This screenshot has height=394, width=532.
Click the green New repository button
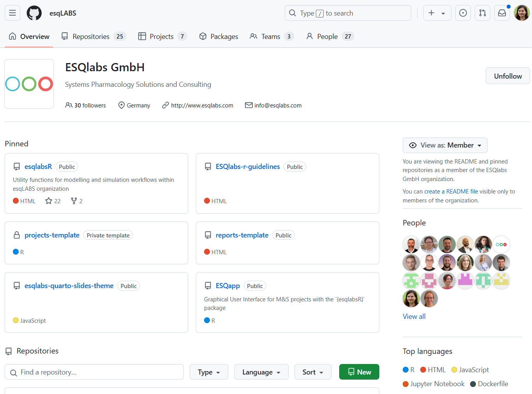359,372
